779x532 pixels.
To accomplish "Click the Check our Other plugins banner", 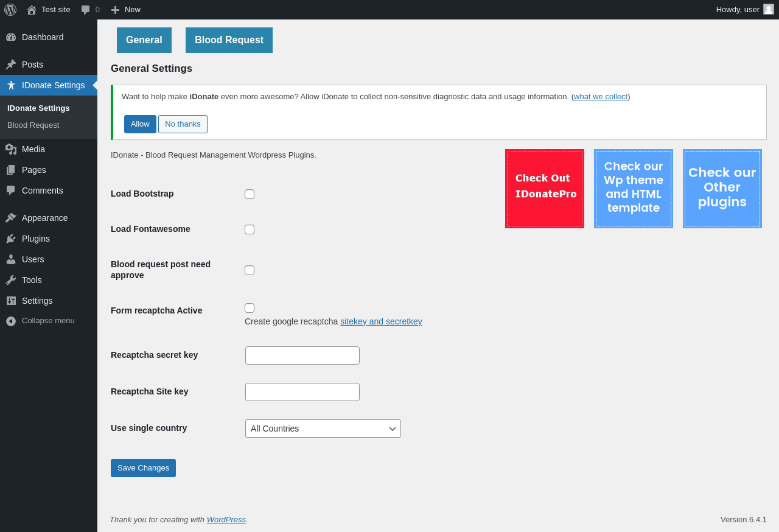I will tap(722, 189).
